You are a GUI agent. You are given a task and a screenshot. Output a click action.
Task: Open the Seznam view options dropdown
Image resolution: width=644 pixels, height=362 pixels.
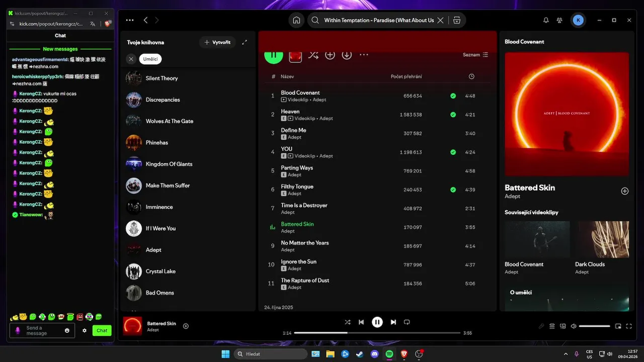(x=475, y=55)
